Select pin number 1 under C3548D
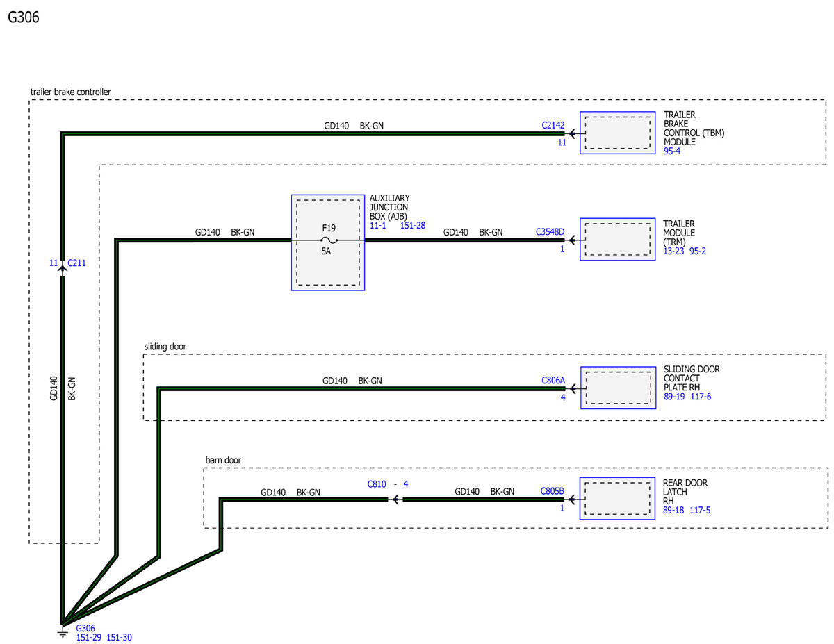The width and height of the screenshot is (834, 644). 562,249
